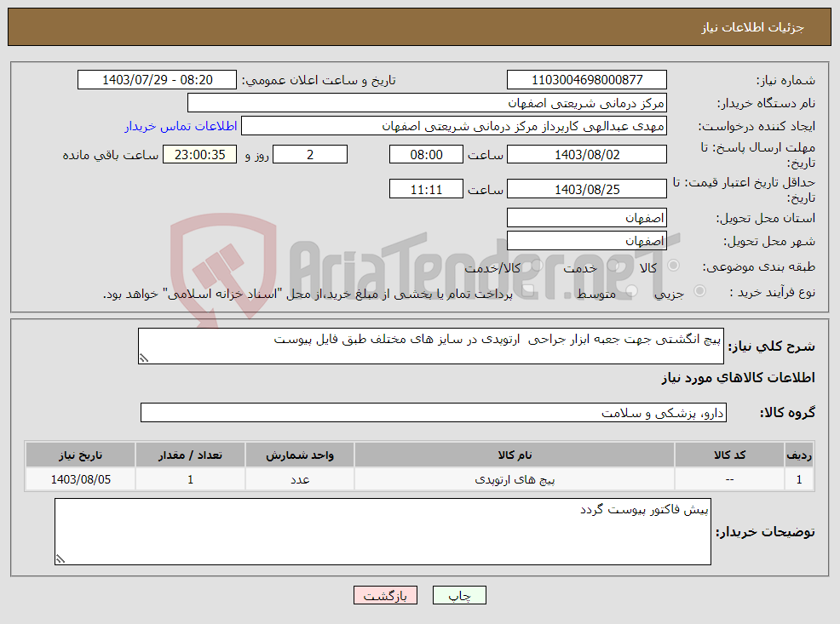Click the چاپ (print) button
Image resolution: width=840 pixels, height=624 pixels.
[x=459, y=595]
